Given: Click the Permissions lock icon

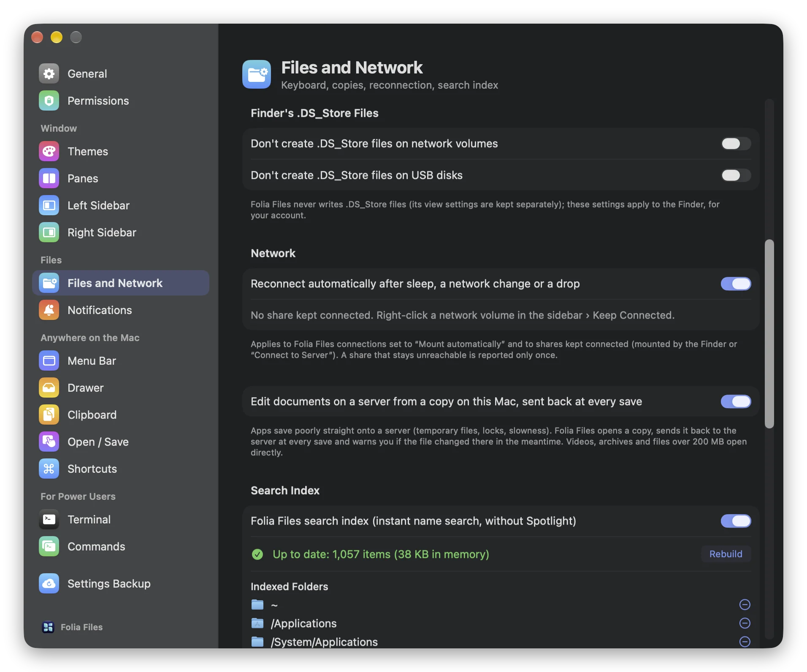Looking at the screenshot, I should (x=49, y=101).
